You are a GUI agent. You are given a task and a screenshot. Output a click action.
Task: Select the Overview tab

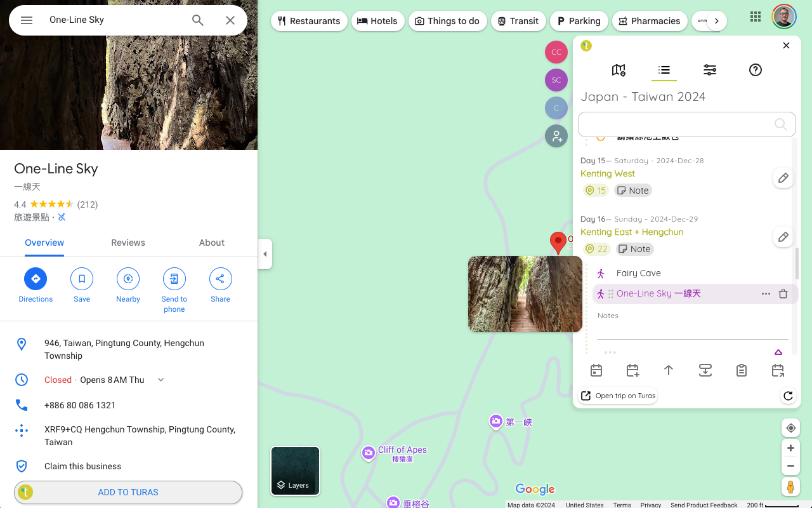[x=44, y=243]
